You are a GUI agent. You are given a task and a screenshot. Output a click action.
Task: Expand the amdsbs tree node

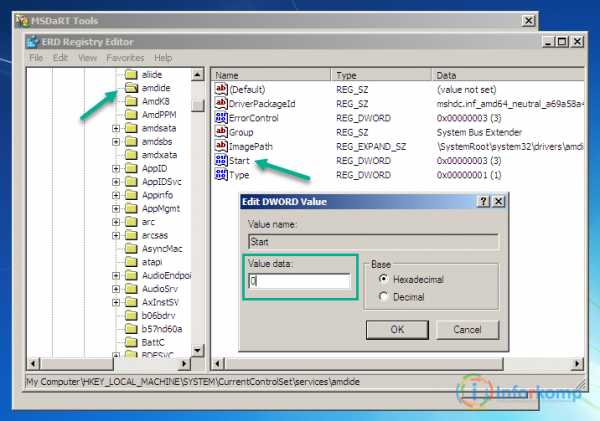tap(116, 142)
